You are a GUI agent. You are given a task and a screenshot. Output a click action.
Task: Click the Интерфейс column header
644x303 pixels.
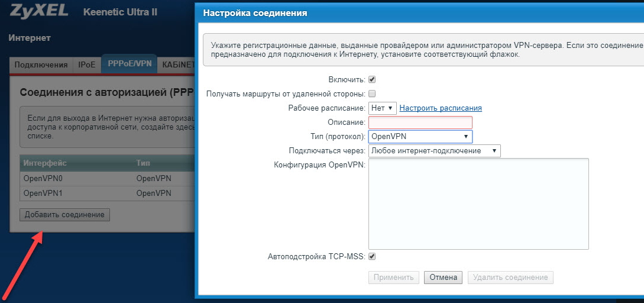pos(45,163)
